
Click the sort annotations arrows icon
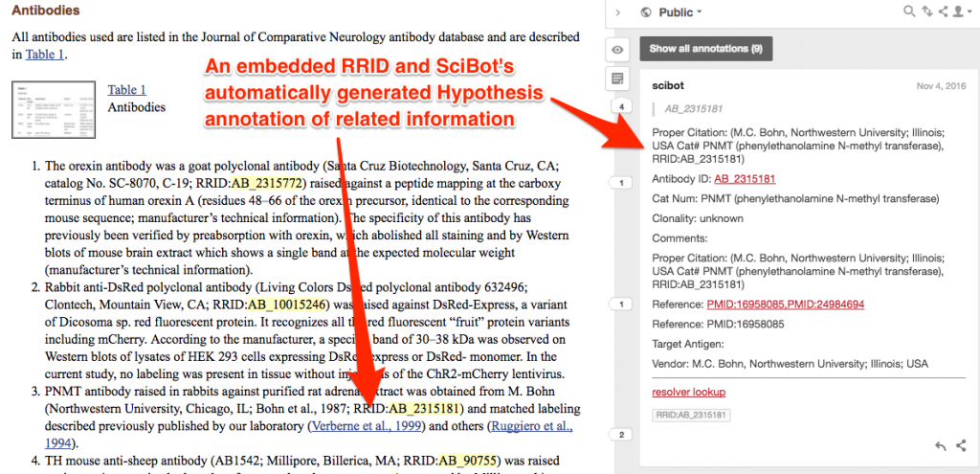tap(927, 11)
